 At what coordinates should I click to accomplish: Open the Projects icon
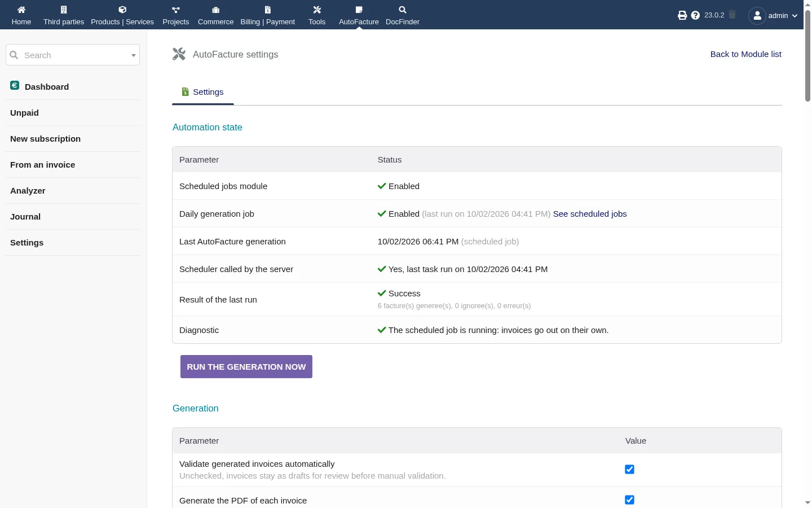pyautogui.click(x=176, y=10)
